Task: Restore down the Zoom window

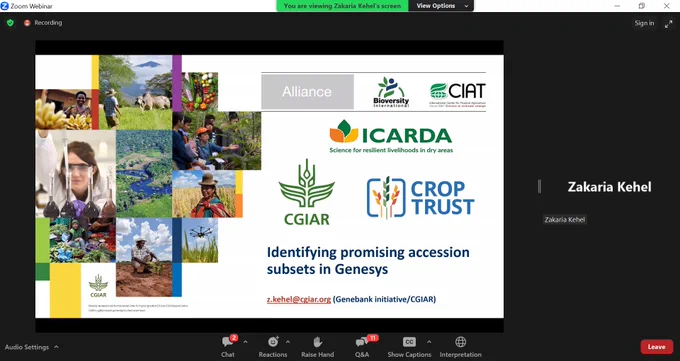Action: 642,6
